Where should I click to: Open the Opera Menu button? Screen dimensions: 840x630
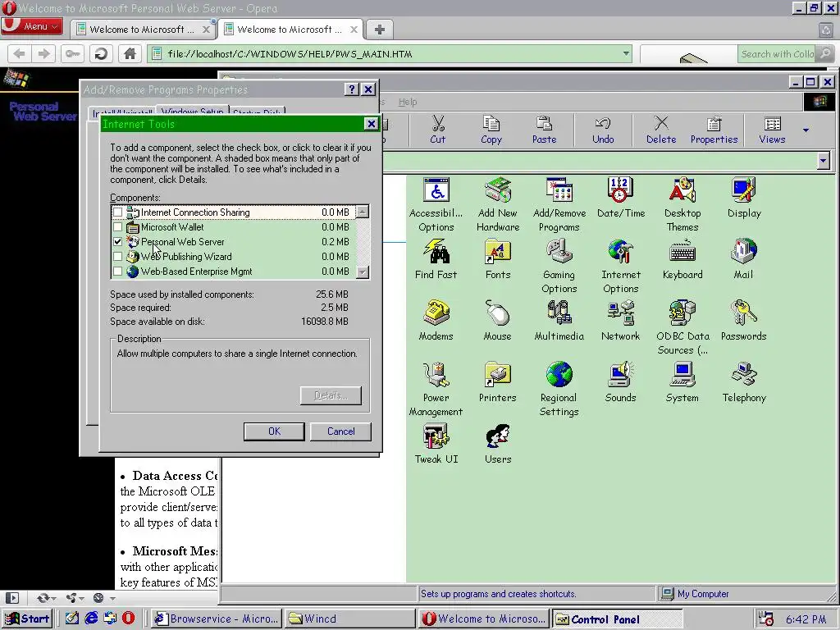pos(32,25)
